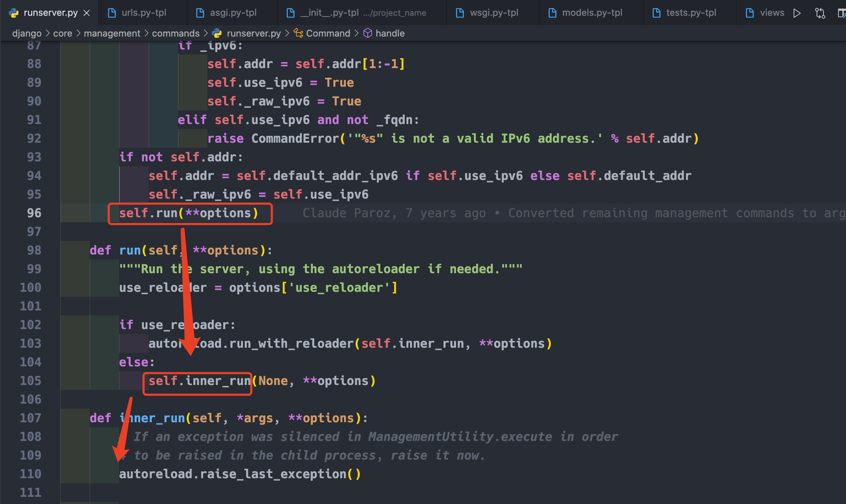Expand the commands breadcrumb segment
The image size is (846, 504).
coord(175,33)
